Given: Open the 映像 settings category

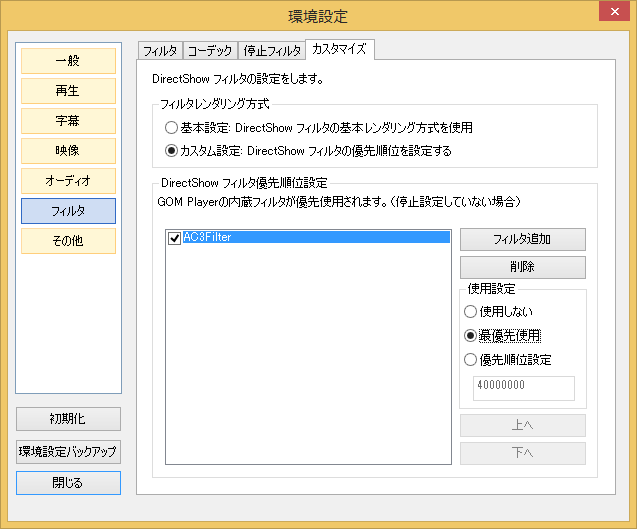Looking at the screenshot, I should tap(68, 151).
